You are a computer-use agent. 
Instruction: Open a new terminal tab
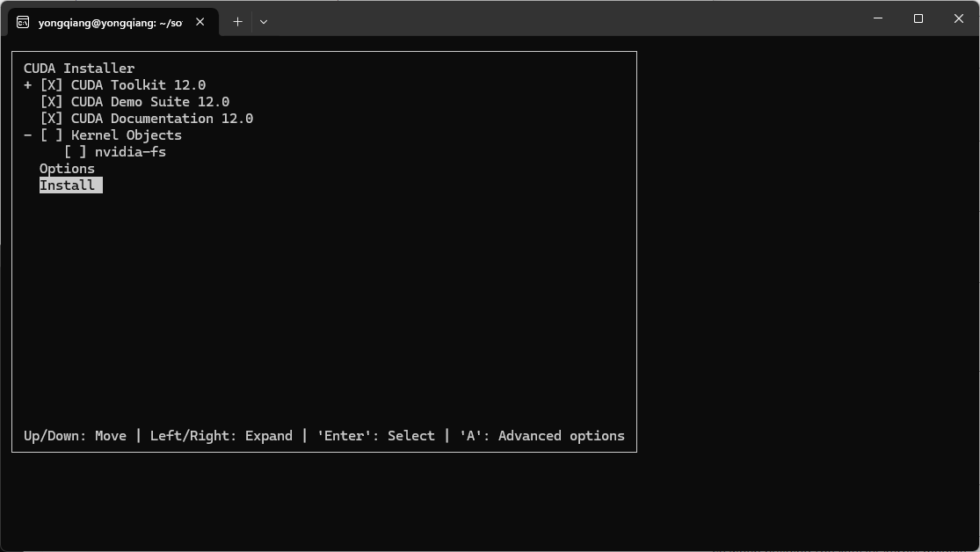click(x=236, y=21)
